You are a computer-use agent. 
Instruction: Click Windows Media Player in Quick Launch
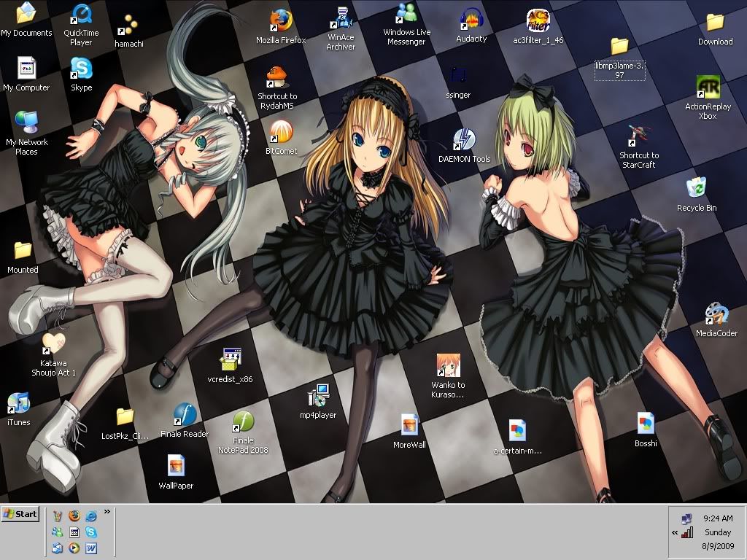pos(74,548)
